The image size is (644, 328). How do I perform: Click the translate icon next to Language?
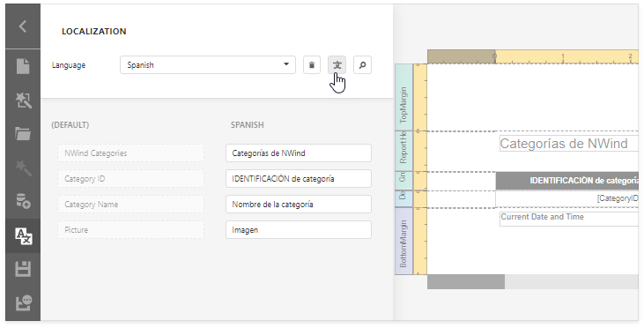tap(337, 65)
